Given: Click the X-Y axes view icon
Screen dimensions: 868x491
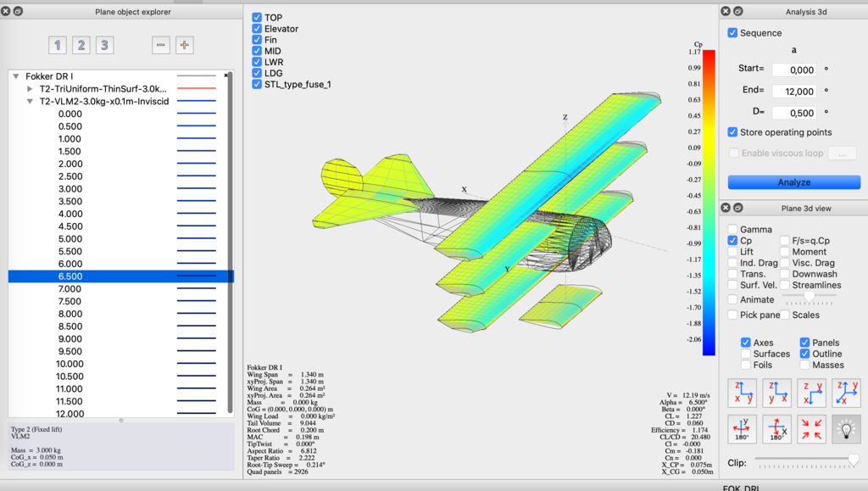Looking at the screenshot, I should coord(812,393).
